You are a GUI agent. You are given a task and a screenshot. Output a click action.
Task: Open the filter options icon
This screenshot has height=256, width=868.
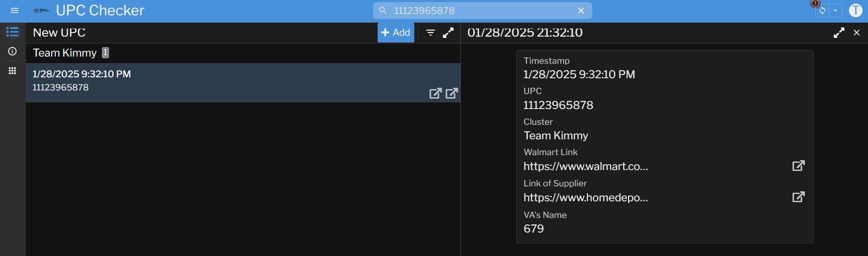click(x=431, y=33)
